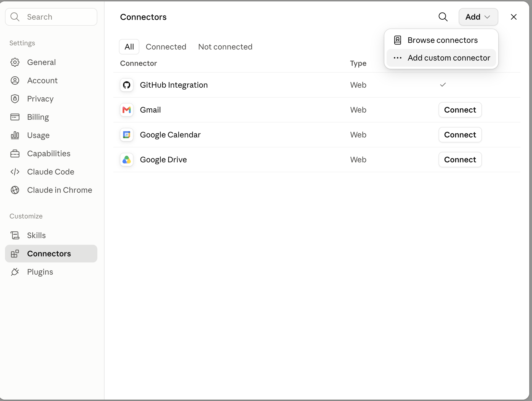Screen dimensions: 532x401
Task: Go to Claude in Chrome label
Action: click(59, 190)
